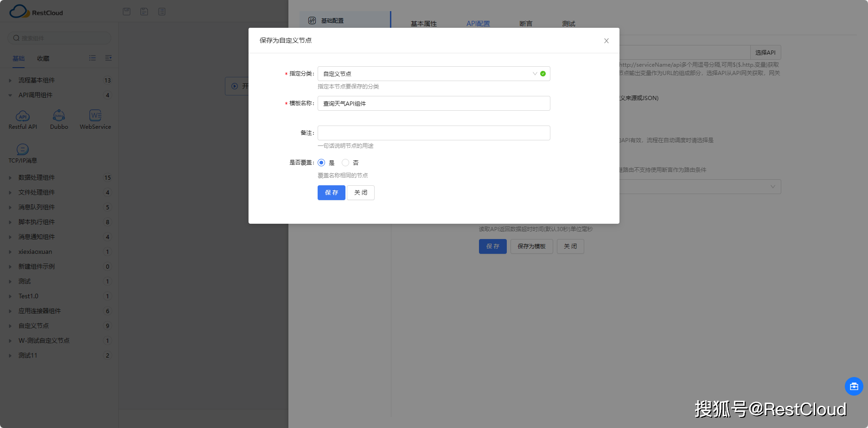Click the RestCloud logo
The width and height of the screenshot is (868, 428).
click(36, 12)
